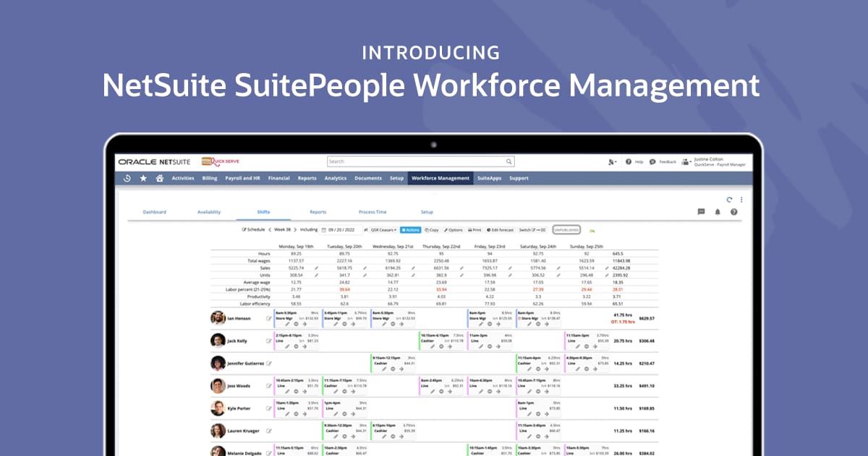
Task: Open the chat messages icon
Action: coord(701,212)
